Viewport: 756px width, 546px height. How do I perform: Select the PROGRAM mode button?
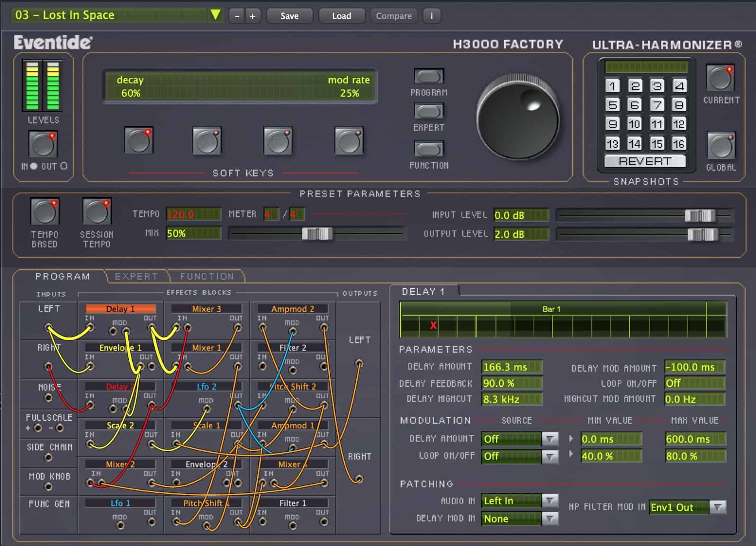[x=429, y=76]
